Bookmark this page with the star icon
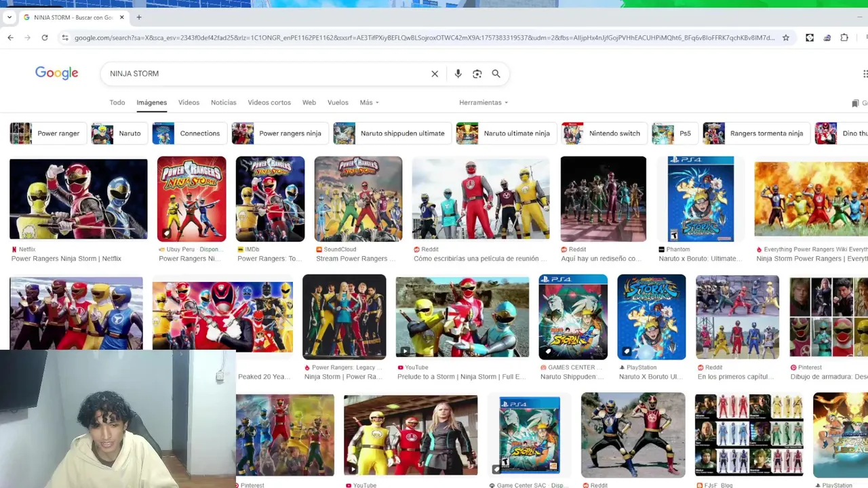Screen dimensions: 868x488 click(x=786, y=38)
